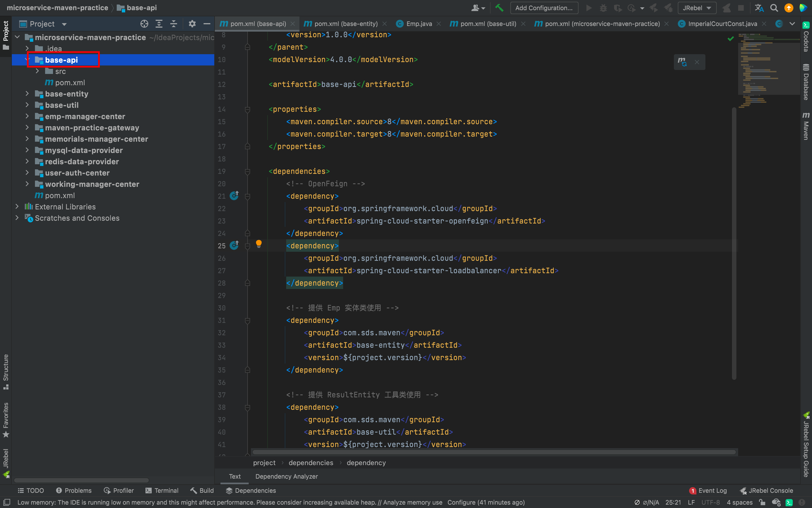Click the gutter override icon on line 21
The image size is (812, 508).
(234, 196)
